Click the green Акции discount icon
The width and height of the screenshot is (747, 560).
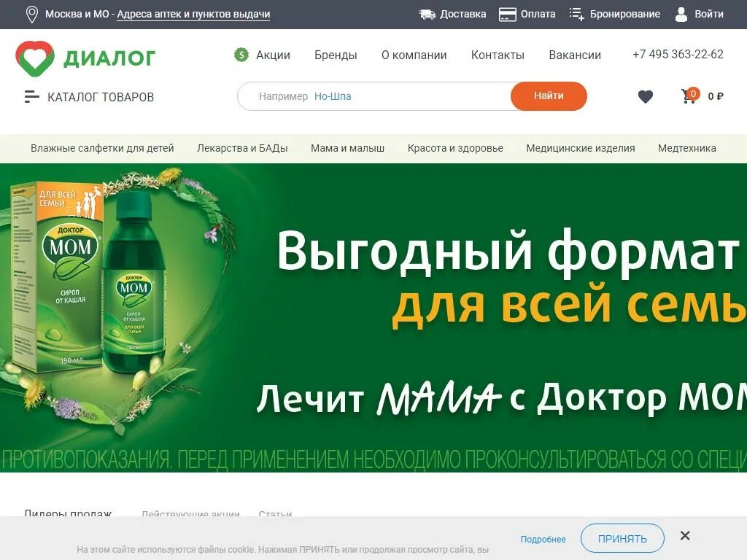pos(241,55)
